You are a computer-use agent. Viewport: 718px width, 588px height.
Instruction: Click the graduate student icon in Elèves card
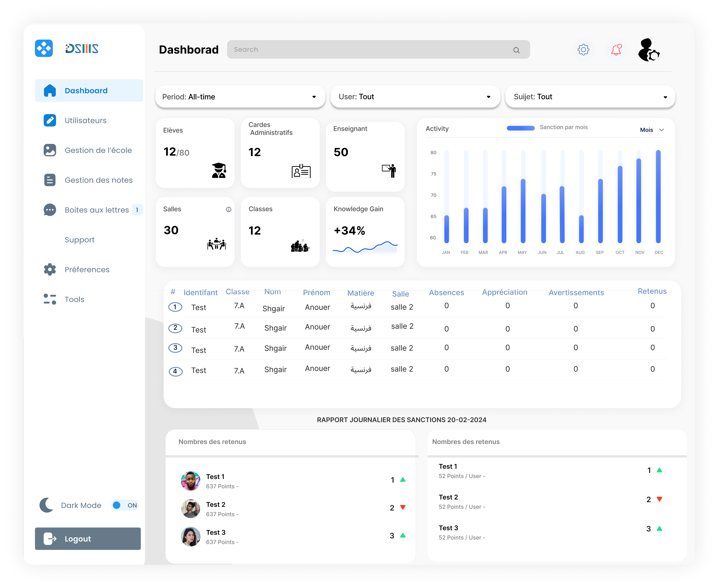pyautogui.click(x=219, y=170)
